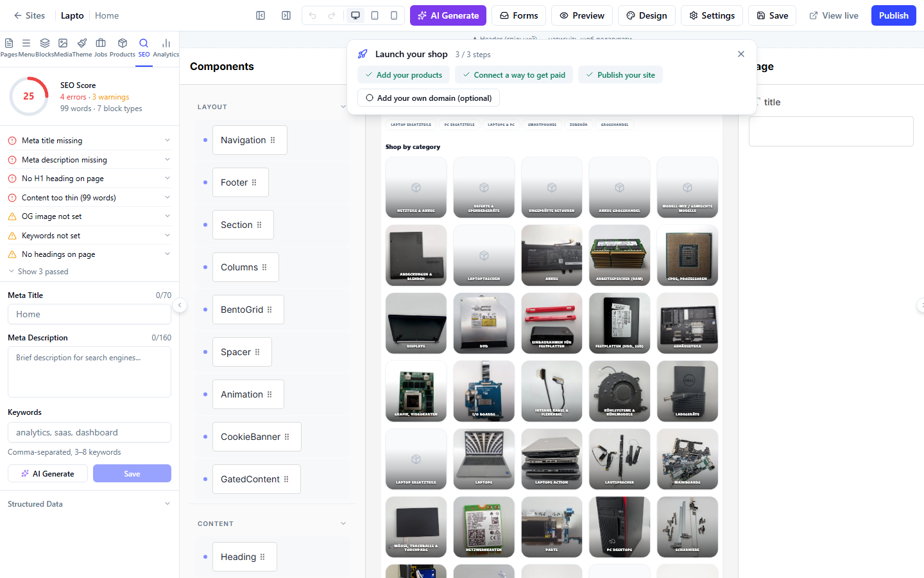The image size is (924, 578).
Task: Switch to desktop preview mode
Action: click(x=355, y=15)
